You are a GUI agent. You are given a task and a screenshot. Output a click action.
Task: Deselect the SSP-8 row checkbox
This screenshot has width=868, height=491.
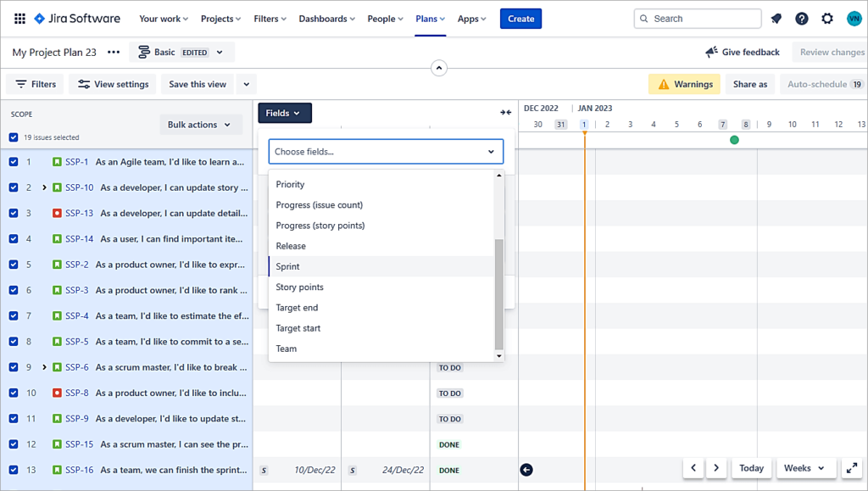(14, 393)
